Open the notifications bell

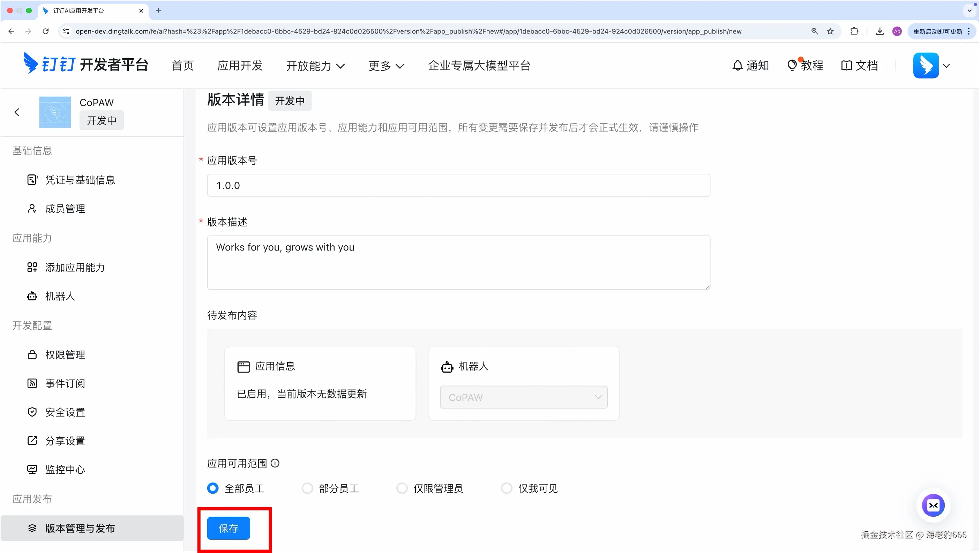point(737,65)
